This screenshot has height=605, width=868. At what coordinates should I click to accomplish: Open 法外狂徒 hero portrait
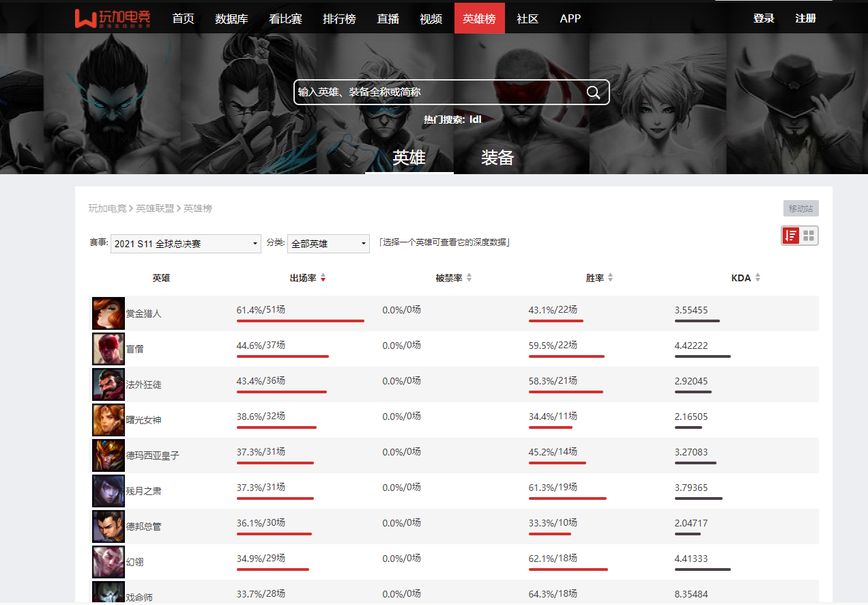(x=108, y=384)
